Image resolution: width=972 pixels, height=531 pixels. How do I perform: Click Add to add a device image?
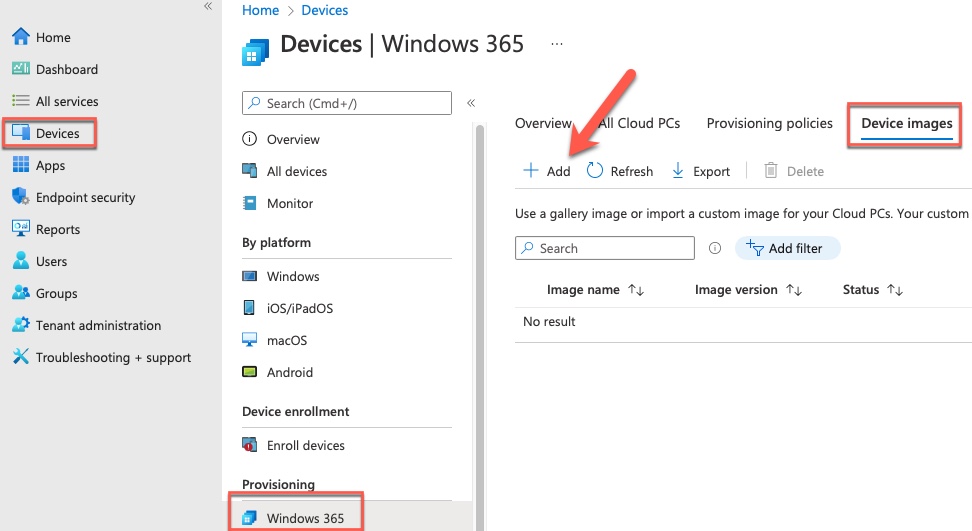point(547,170)
